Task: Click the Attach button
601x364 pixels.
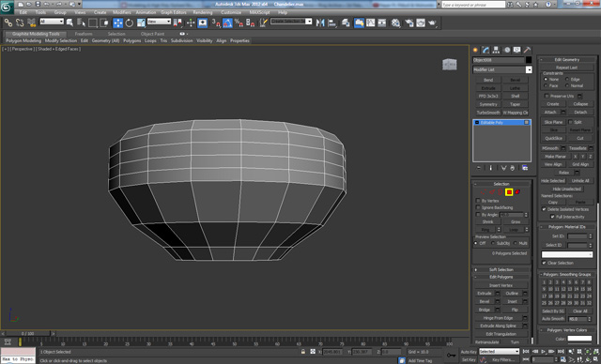Action: pos(550,113)
